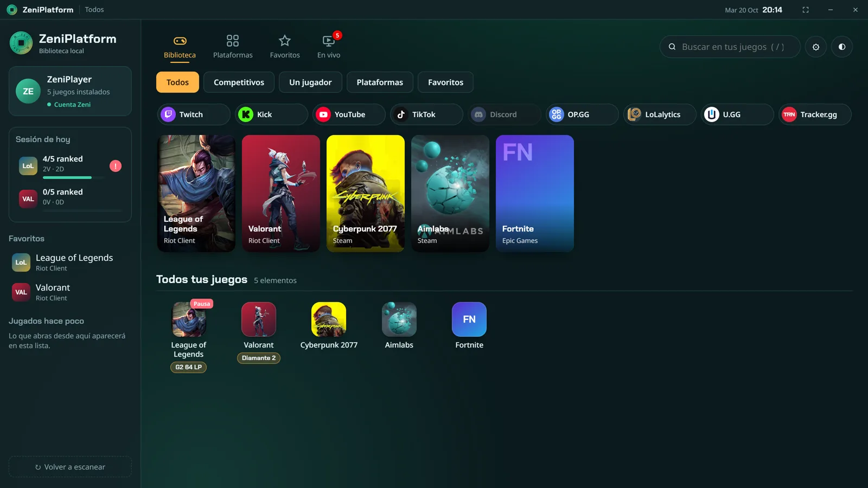Open the League of Legends cover card
Image resolution: width=868 pixels, height=488 pixels.
(x=196, y=194)
